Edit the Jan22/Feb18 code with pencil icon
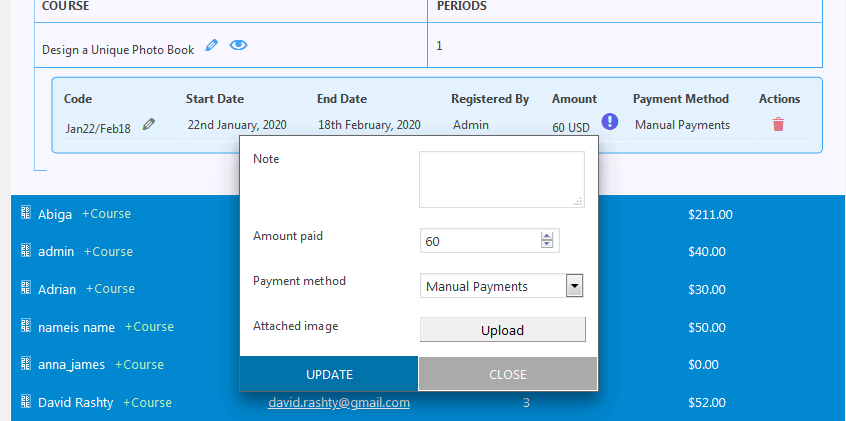This screenshot has width=846, height=421. coord(149,124)
